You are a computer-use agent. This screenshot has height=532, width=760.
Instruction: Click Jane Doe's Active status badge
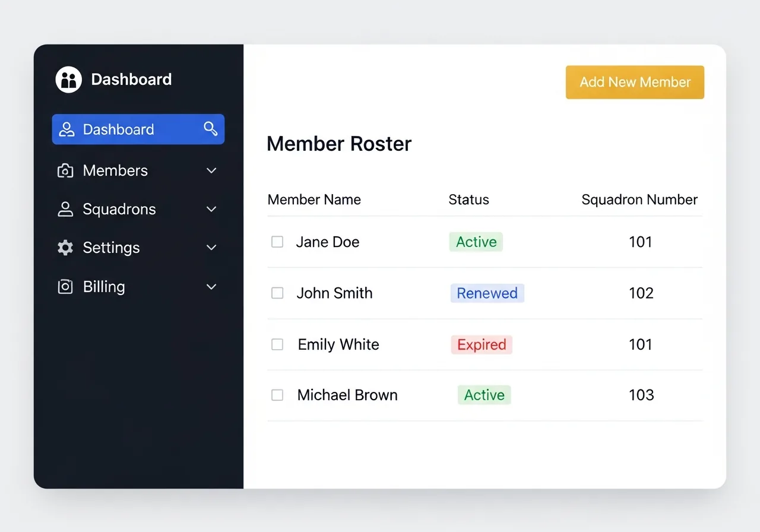(476, 242)
